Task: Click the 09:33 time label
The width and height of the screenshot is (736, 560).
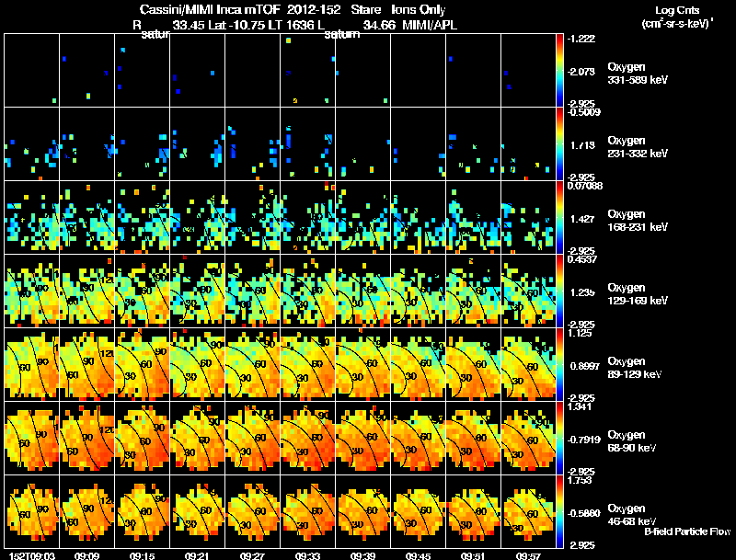Action: click(307, 556)
